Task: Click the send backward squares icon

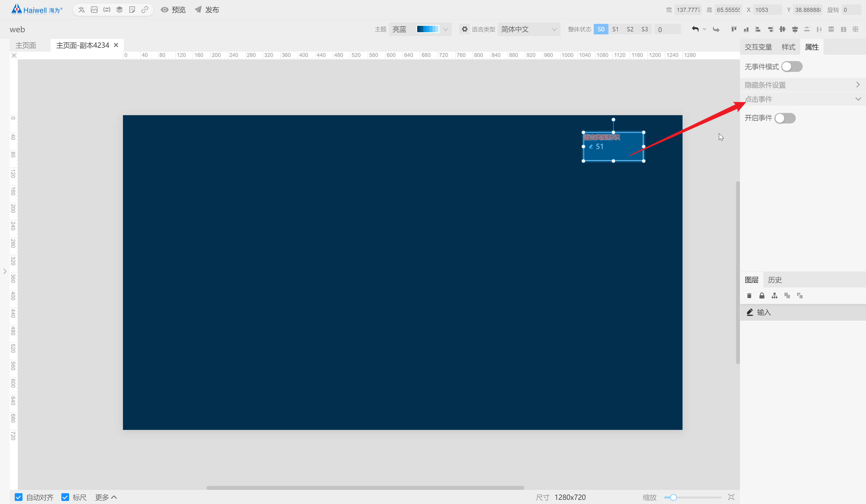Action: click(800, 296)
